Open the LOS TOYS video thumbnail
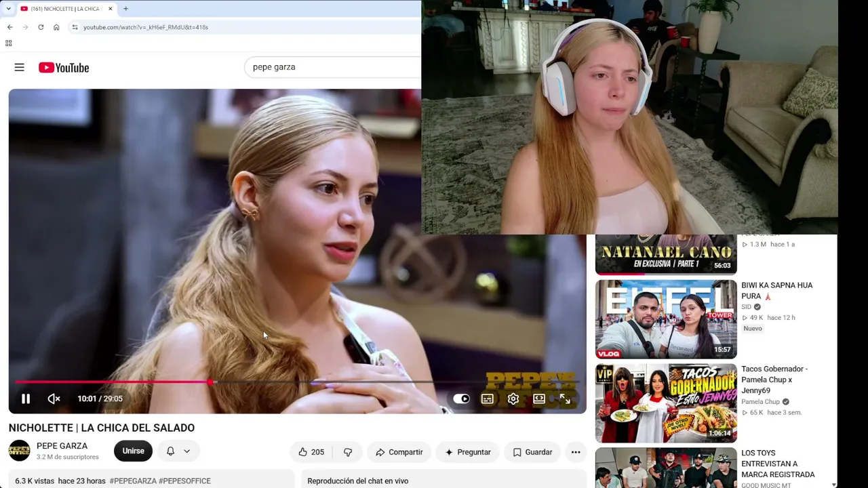This screenshot has height=488, width=868. (x=666, y=468)
